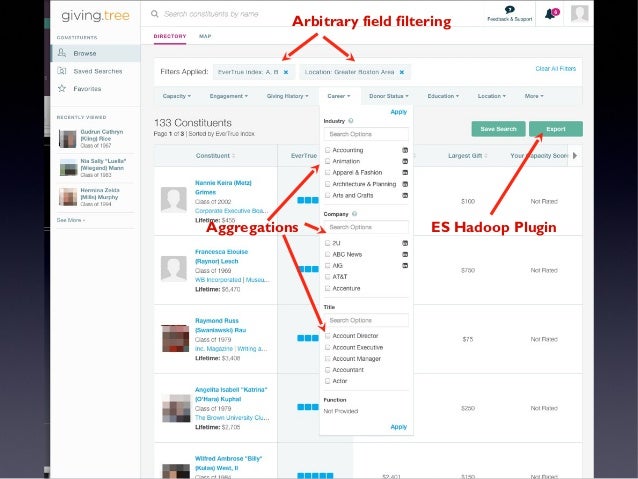Click the Save Search button
The width and height of the screenshot is (638, 479).
coord(498,129)
